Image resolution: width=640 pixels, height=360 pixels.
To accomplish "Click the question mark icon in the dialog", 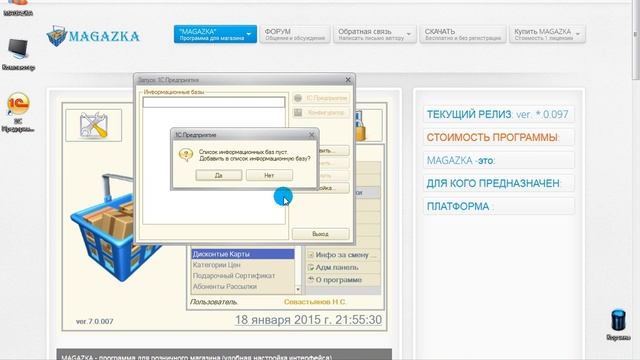I will coord(186,155).
